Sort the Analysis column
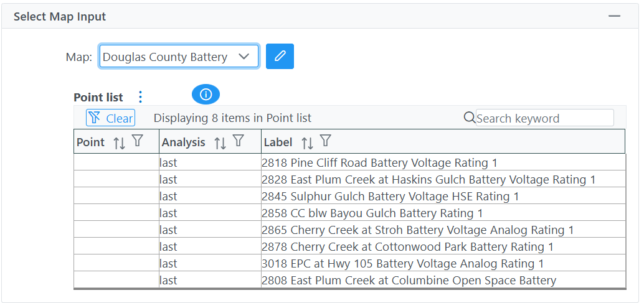Screen dimensions: 644x303 [x=220, y=142]
